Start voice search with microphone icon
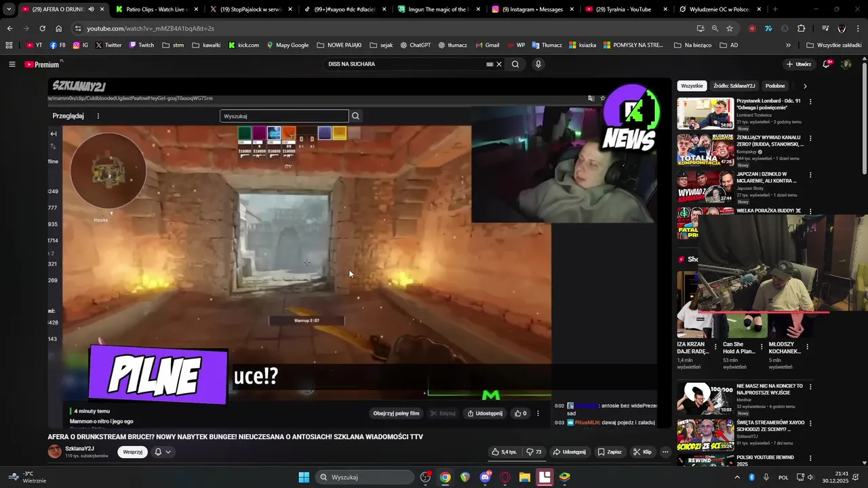 click(538, 64)
